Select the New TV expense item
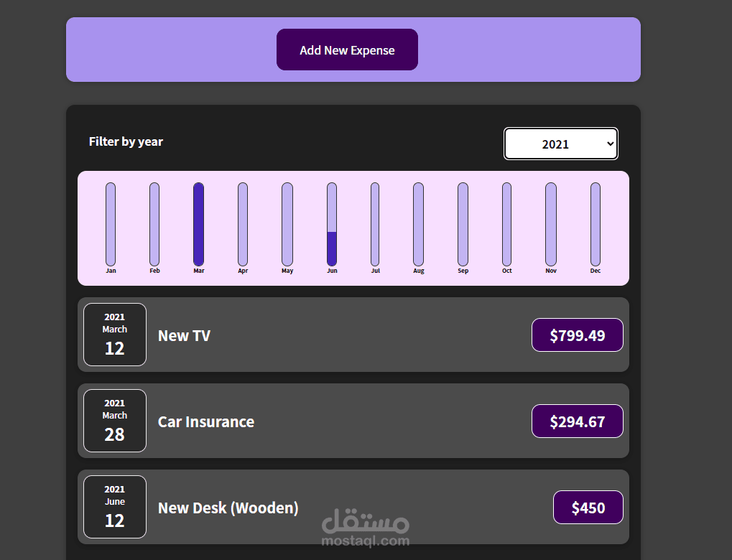The height and width of the screenshot is (560, 732). (x=353, y=335)
